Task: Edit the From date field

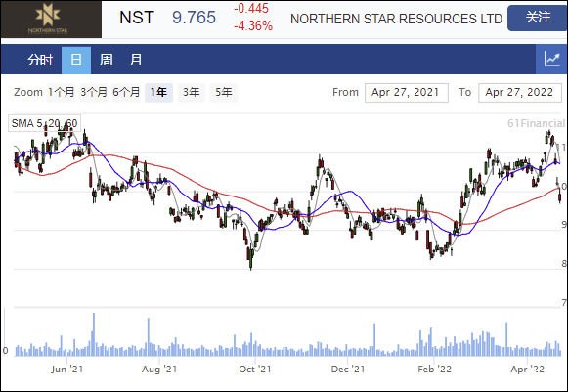Action: (407, 93)
